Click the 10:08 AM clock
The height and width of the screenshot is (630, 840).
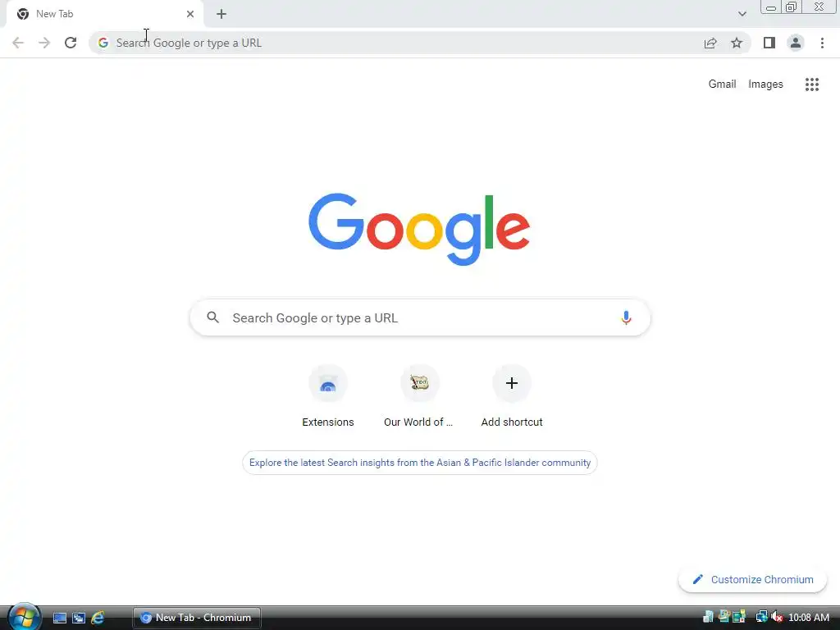[809, 618]
